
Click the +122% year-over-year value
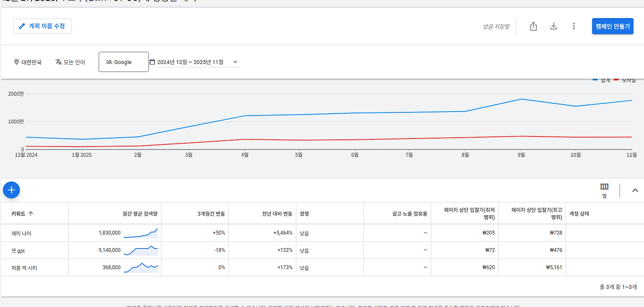click(285, 250)
